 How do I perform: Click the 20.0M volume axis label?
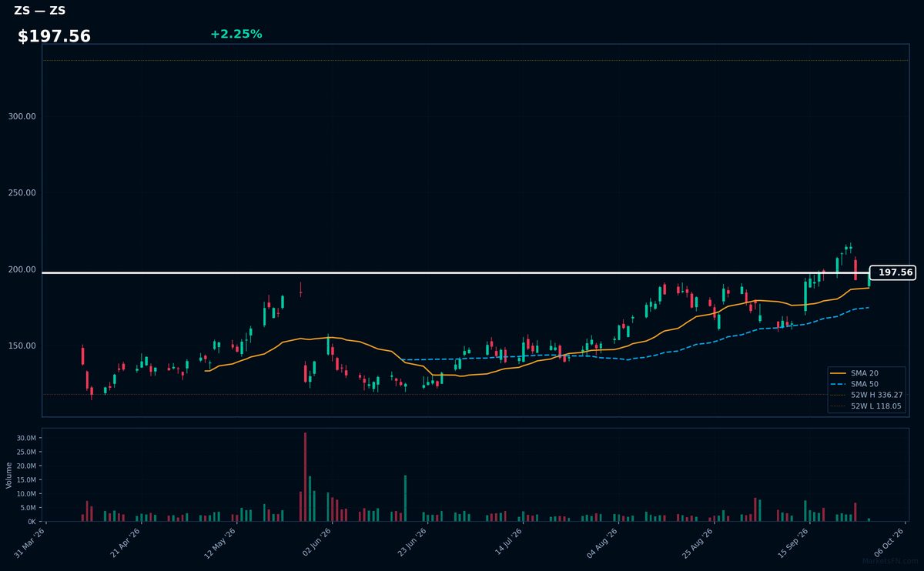tap(25, 466)
